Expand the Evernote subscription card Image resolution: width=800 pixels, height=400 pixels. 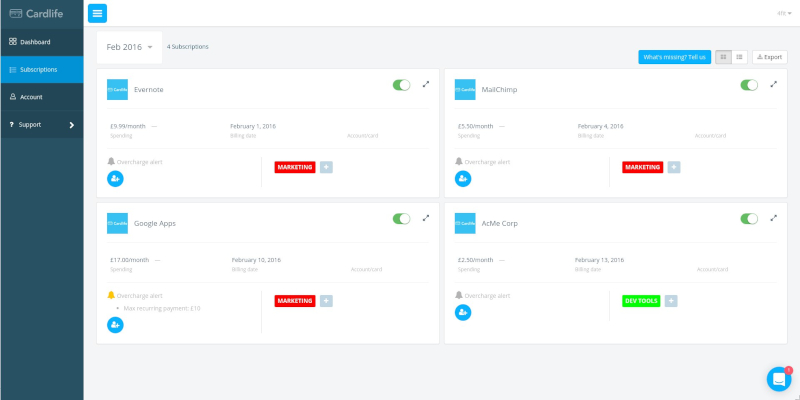pos(426,85)
